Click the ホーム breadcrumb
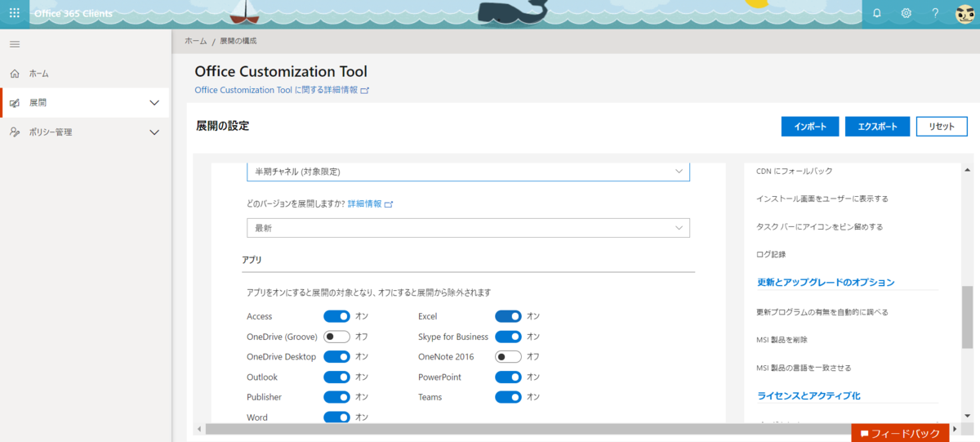Screen dimensions: 980x442 click(x=196, y=41)
